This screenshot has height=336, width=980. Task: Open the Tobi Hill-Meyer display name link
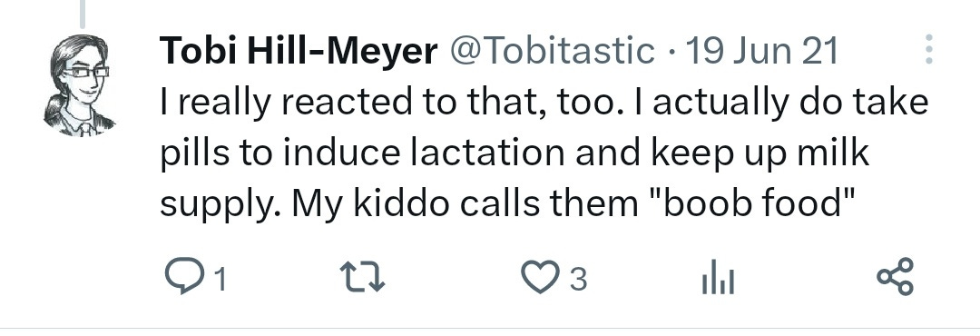[299, 51]
